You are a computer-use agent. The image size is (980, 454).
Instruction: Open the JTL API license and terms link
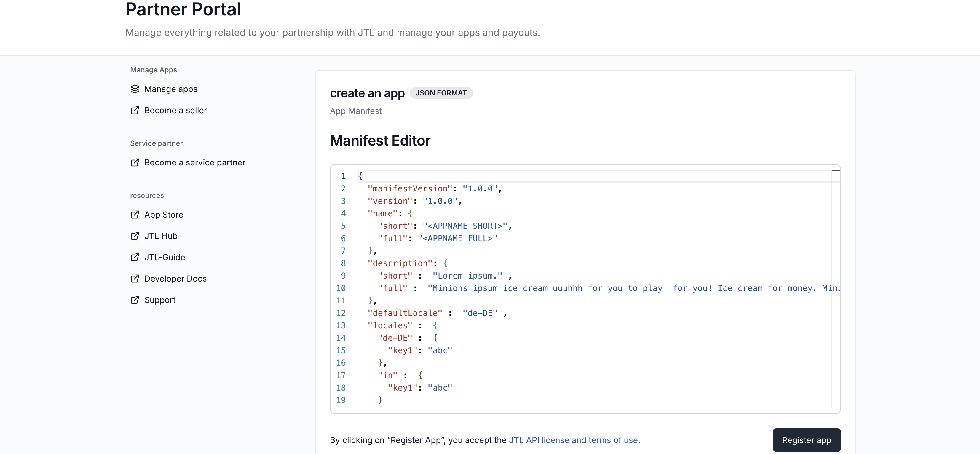(x=574, y=440)
